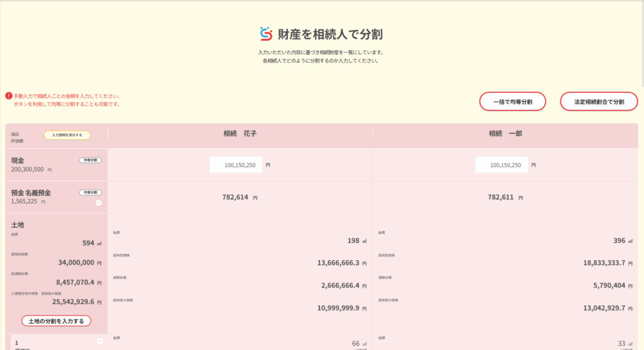
Task: Click 均等分割 in the 預金 名義預金 row
Action: pyautogui.click(x=90, y=192)
